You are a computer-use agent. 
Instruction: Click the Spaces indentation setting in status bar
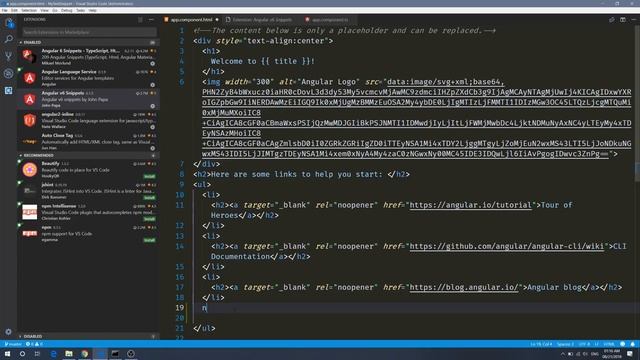coord(565,344)
